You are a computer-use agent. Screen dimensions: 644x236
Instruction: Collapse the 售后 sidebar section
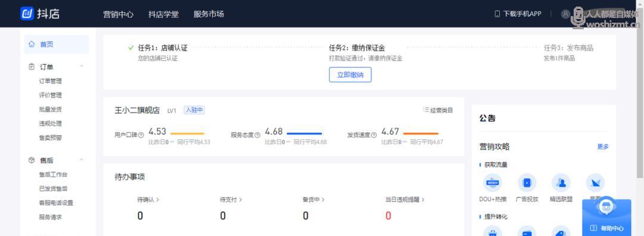(x=81, y=160)
